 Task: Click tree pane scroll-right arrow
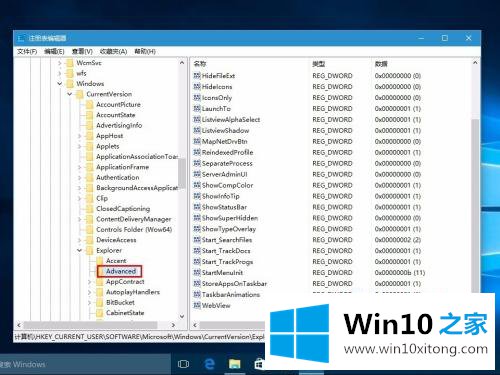point(173,325)
